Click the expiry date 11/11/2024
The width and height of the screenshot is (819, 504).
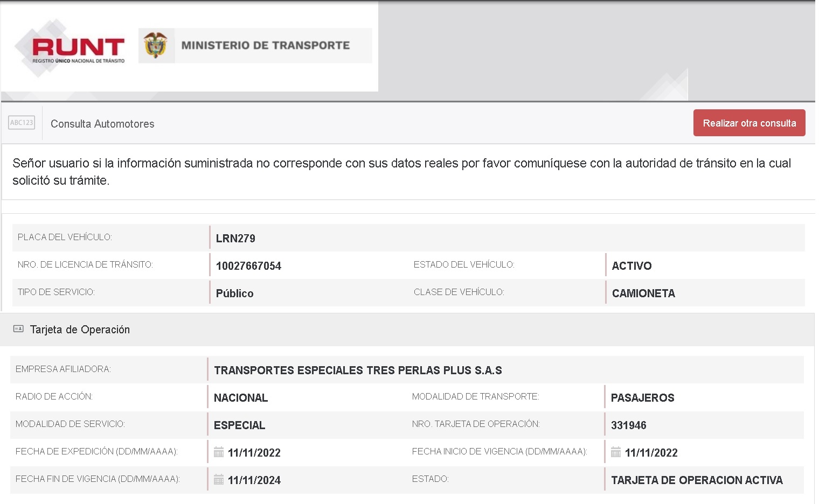(254, 480)
